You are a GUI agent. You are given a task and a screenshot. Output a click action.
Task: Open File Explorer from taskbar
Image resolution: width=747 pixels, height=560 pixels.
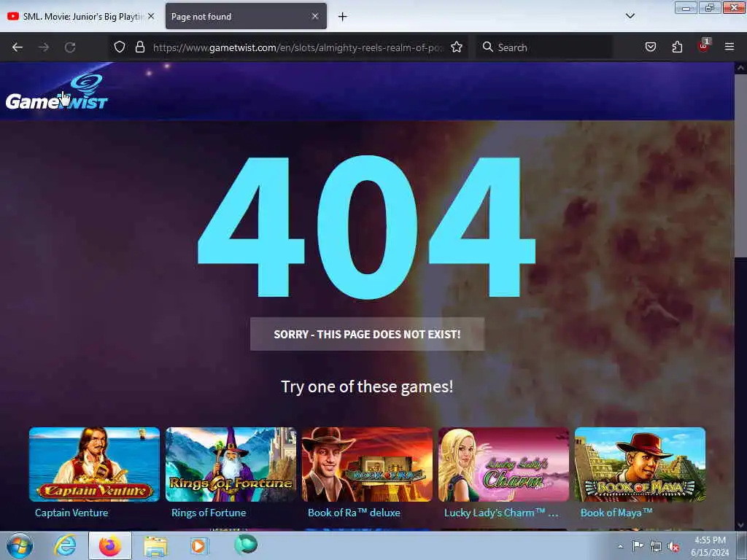pos(156,545)
